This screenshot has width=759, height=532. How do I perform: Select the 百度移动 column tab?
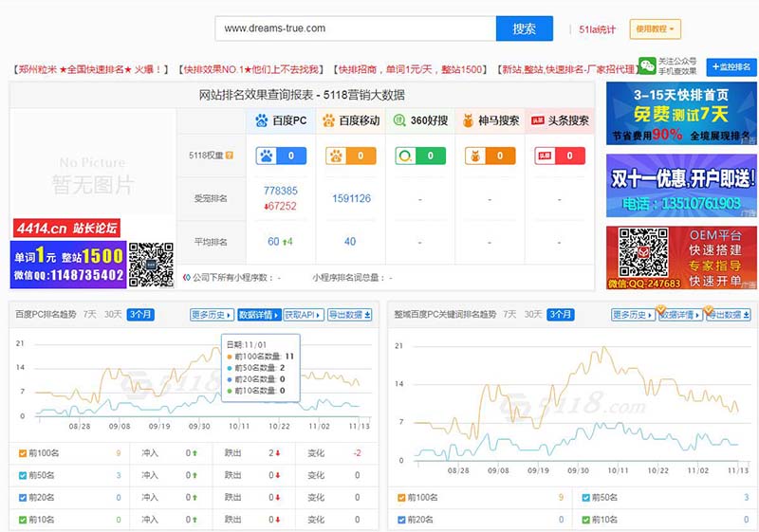pos(351,120)
